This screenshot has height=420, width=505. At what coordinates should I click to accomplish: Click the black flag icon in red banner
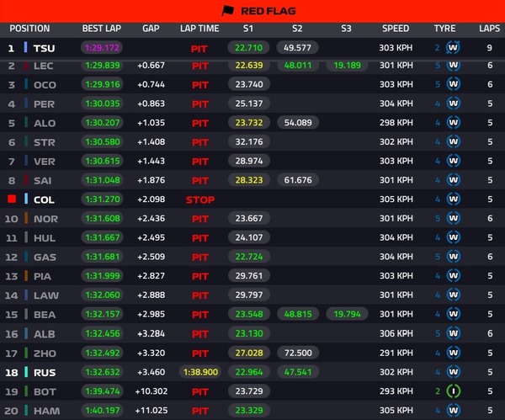228,11
